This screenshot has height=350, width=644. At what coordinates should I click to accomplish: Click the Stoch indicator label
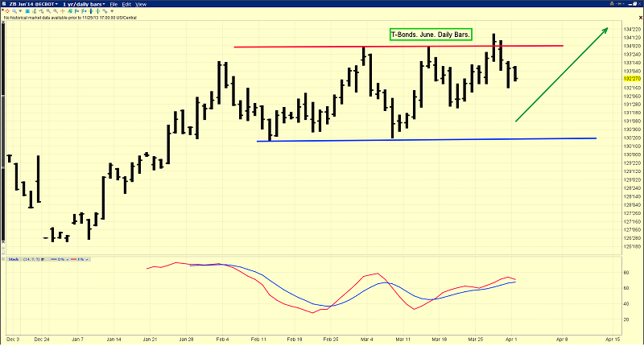pyautogui.click(x=14, y=259)
